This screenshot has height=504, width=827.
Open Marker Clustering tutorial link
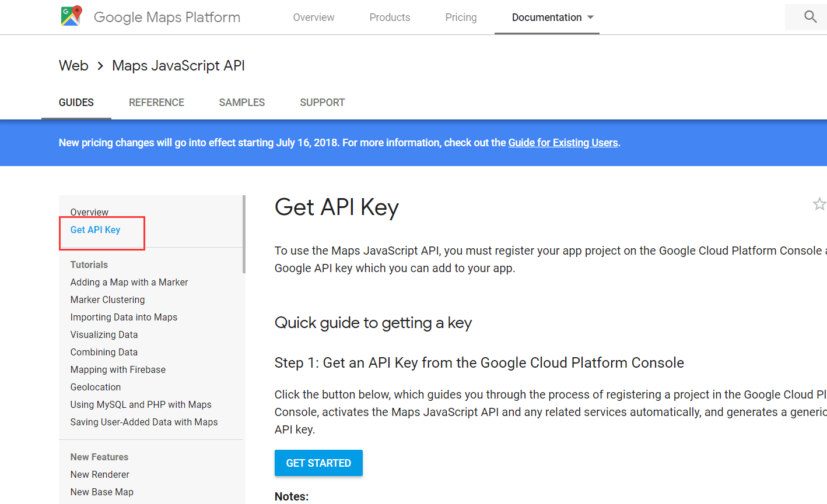tap(107, 299)
